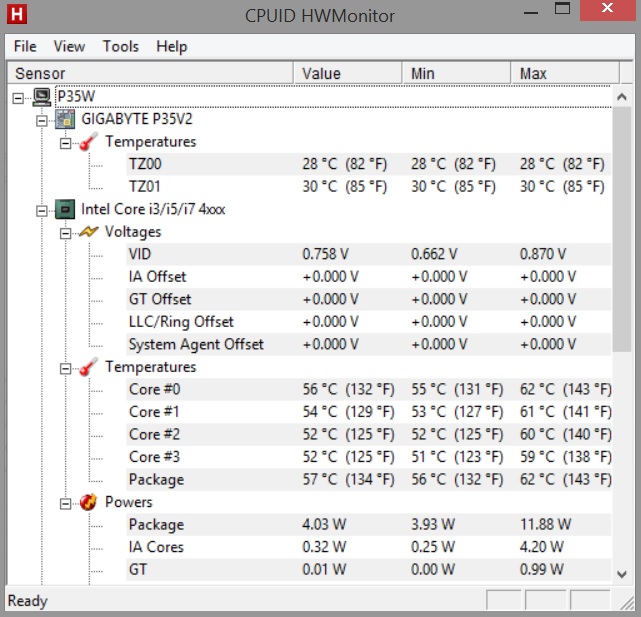This screenshot has height=617, width=641.
Task: Click the Ready status bar text
Action: (x=27, y=601)
